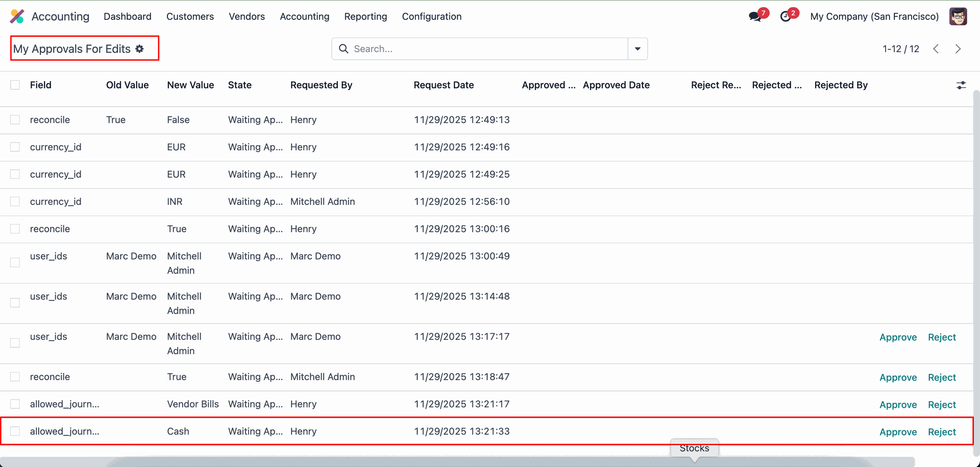Screen dimensions: 980x467
Task: Toggle select-all checkbox in header
Action: [15, 85]
